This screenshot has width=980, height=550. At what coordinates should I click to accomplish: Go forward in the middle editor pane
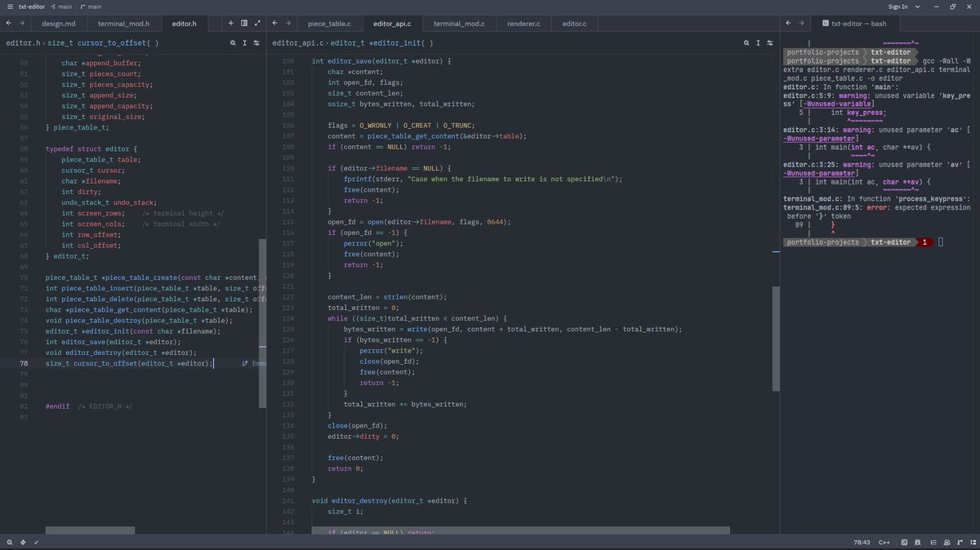point(287,24)
